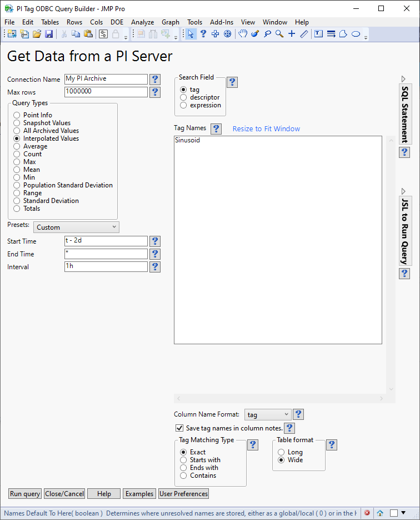The image size is (420, 520).
Task: Open the Tables menu
Action: pos(50,22)
